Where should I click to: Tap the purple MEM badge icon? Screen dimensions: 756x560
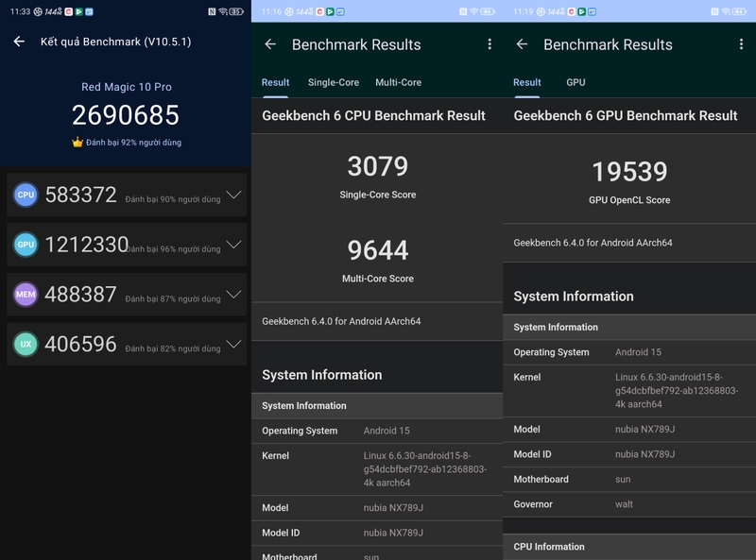[x=26, y=294]
